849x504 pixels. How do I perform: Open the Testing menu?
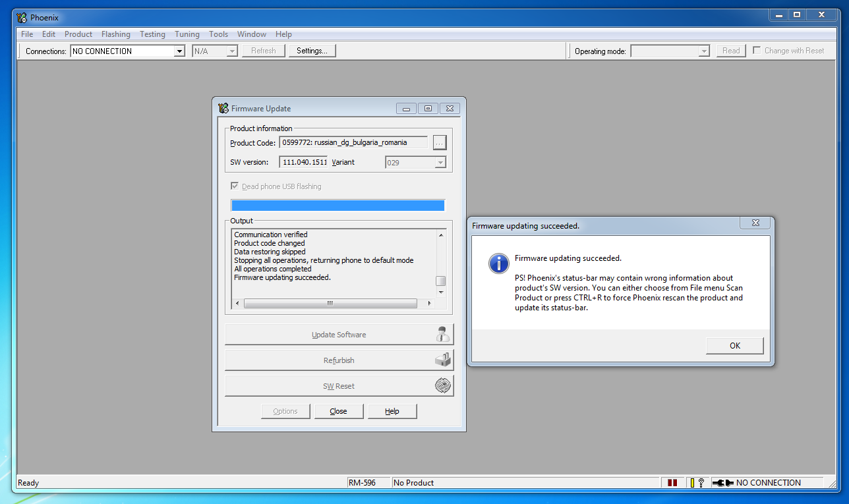[x=152, y=34]
